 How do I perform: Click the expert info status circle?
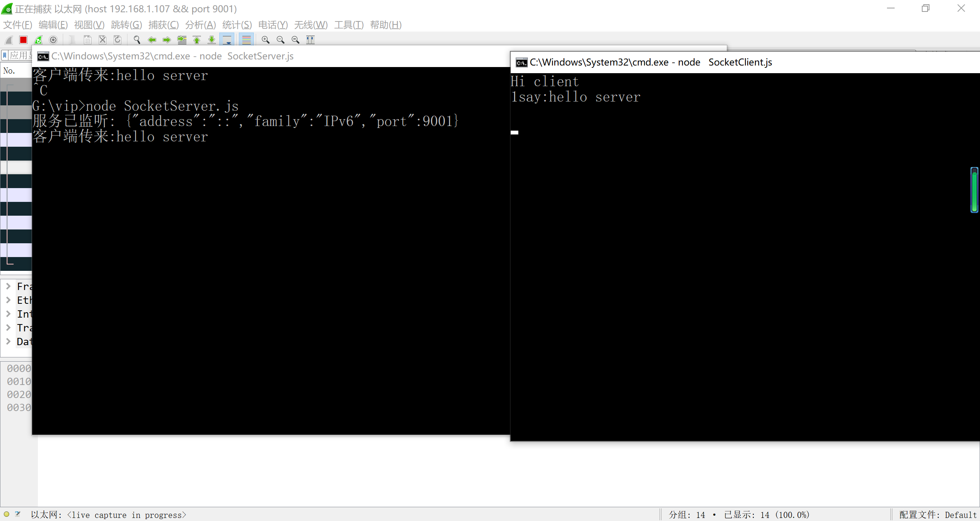tap(7, 514)
